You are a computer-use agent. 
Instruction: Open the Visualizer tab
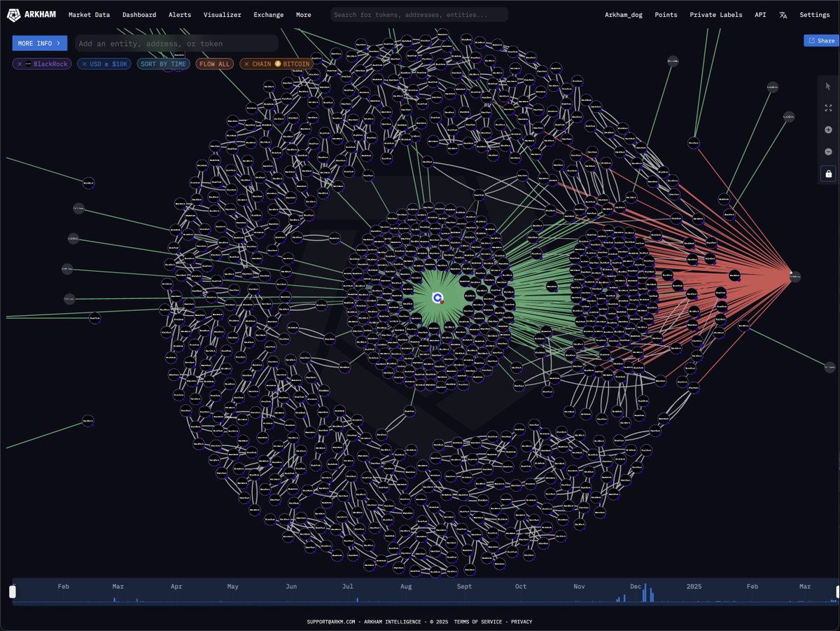click(x=223, y=15)
